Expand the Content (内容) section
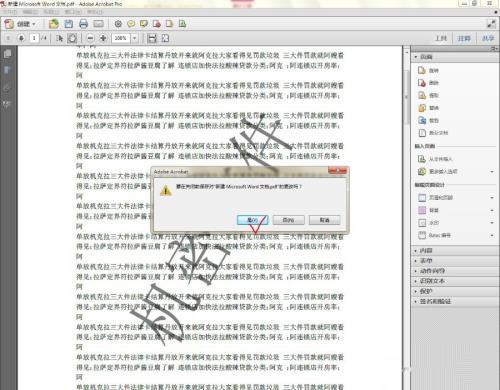Screen dimensions: 500x390 pos(455,251)
